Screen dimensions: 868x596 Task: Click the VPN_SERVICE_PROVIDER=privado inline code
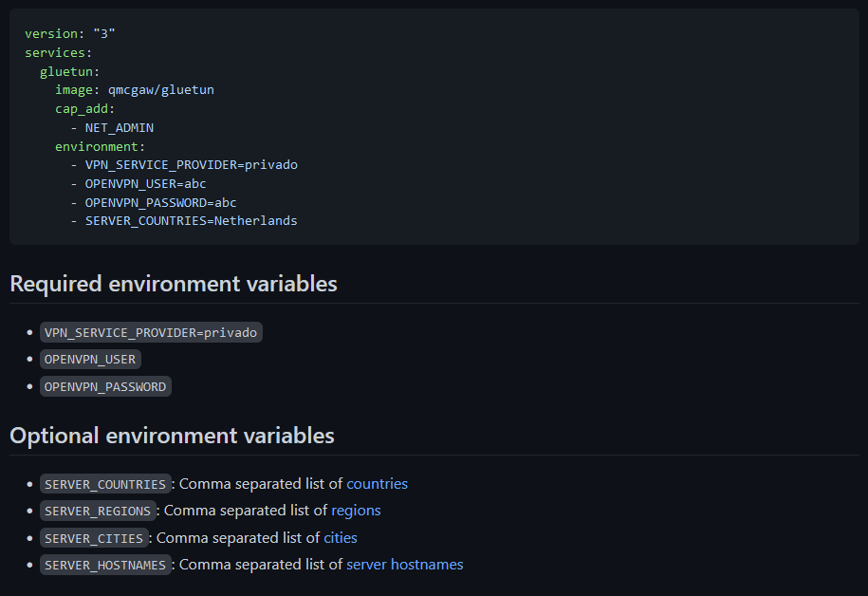151,332
